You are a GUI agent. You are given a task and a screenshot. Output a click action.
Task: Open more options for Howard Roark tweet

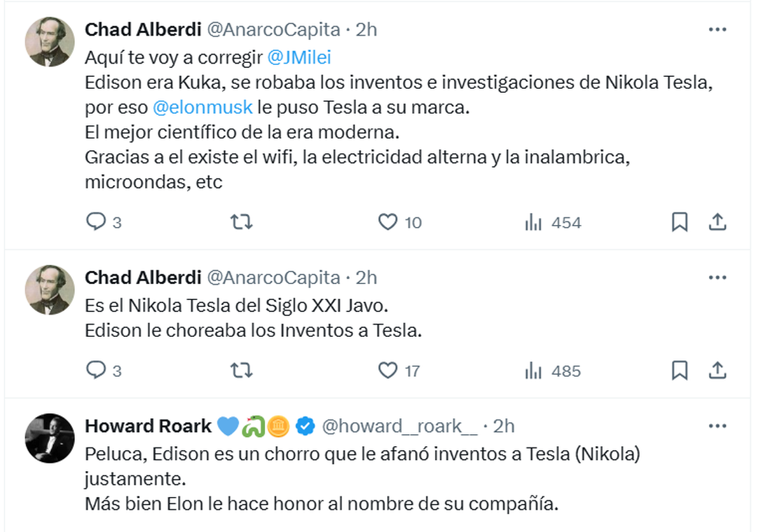pos(717,426)
